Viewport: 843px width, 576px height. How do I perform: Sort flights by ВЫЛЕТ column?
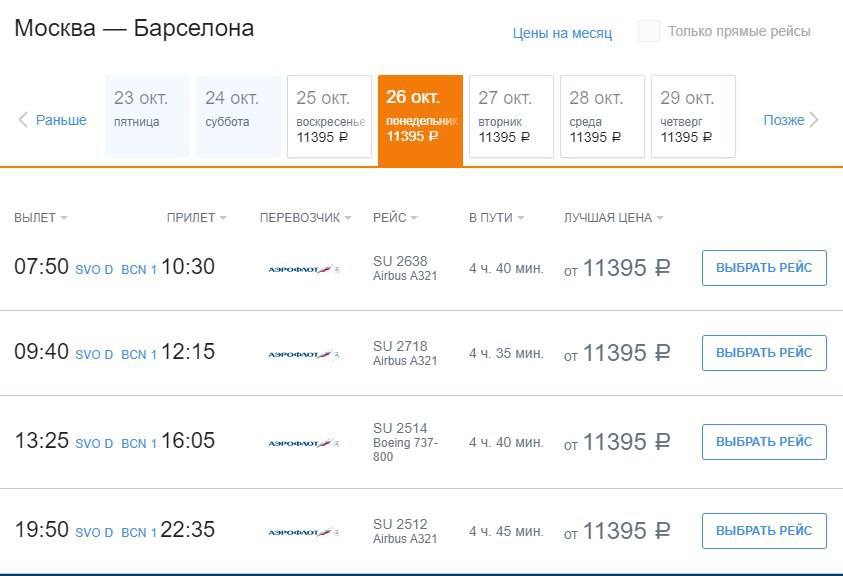point(40,218)
